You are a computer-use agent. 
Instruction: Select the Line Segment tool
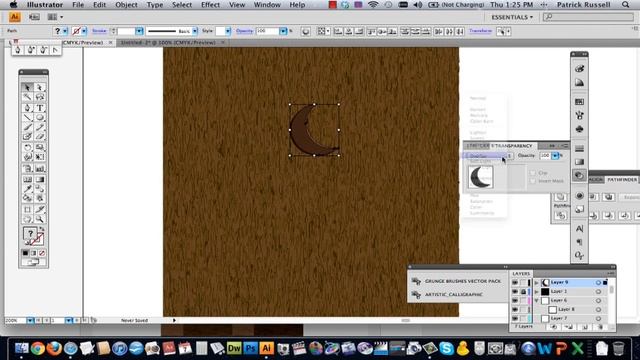27,118
